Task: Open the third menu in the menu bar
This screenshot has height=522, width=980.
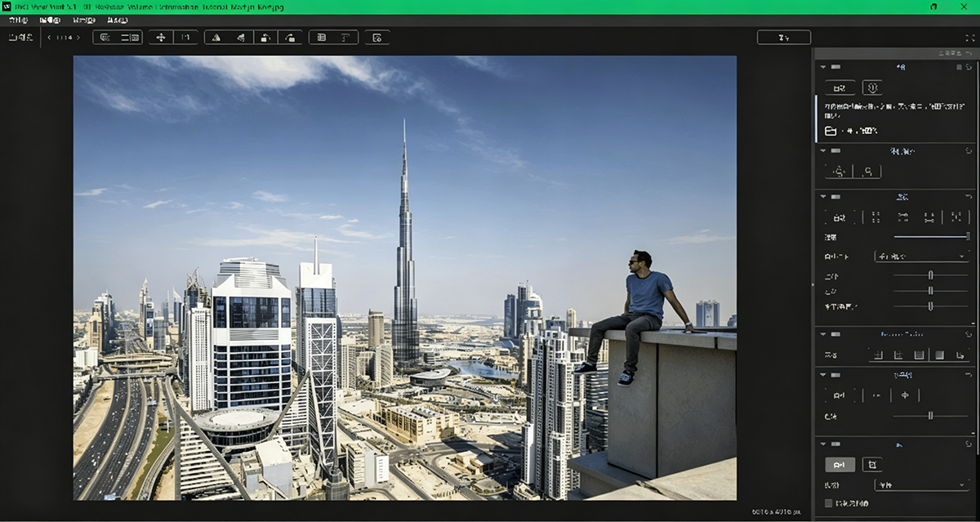Action: coord(83,20)
